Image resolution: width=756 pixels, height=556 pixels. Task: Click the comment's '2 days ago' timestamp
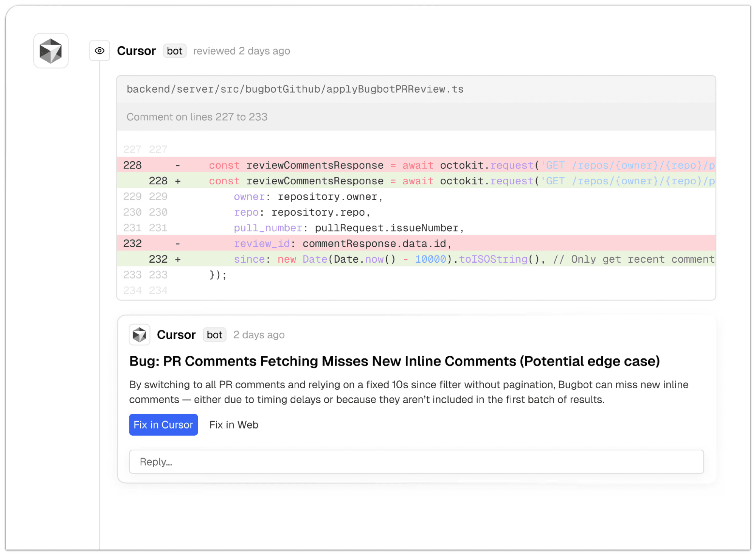259,335
